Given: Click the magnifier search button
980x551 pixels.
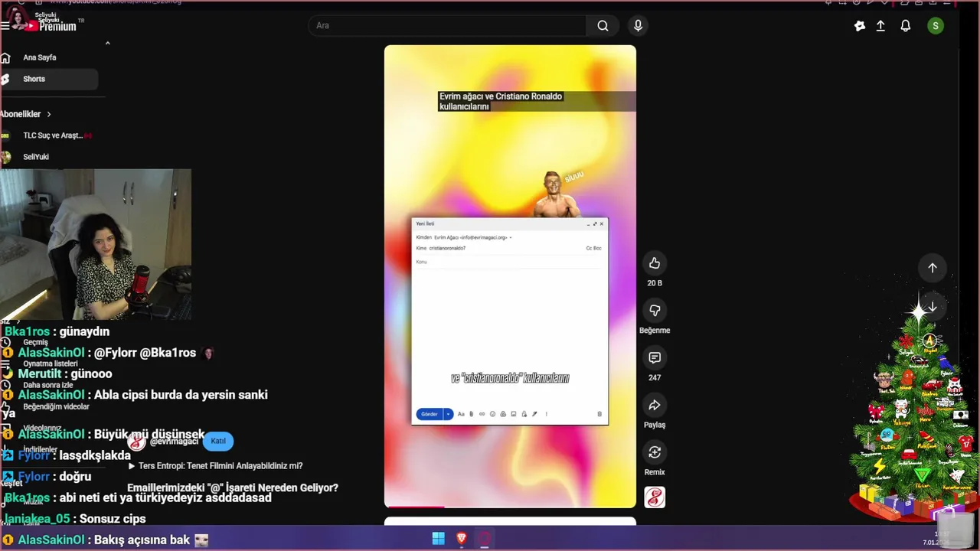Looking at the screenshot, I should coord(603,25).
